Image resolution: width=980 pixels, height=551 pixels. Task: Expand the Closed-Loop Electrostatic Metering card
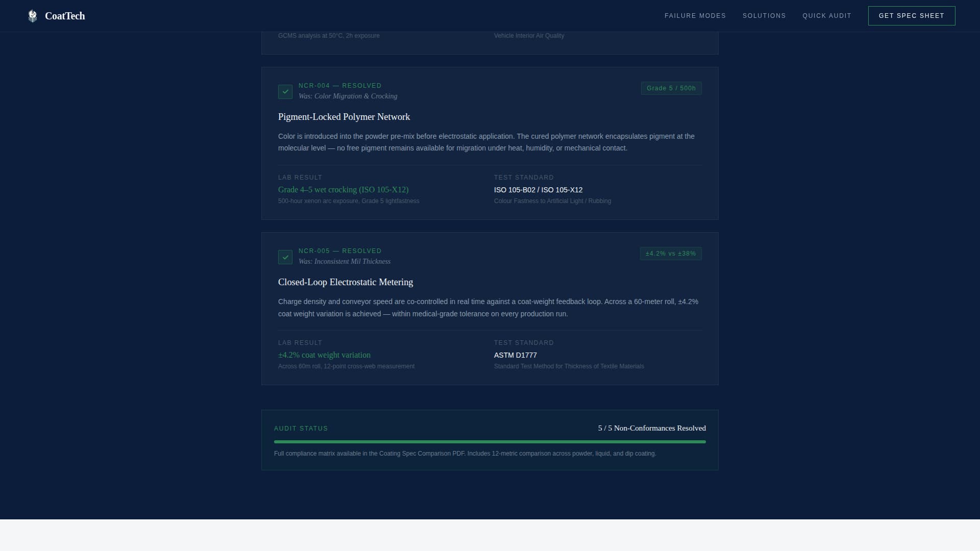point(346,282)
